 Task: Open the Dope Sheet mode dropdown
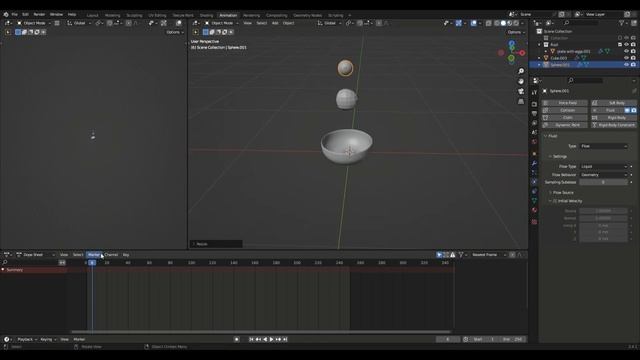coord(36,255)
